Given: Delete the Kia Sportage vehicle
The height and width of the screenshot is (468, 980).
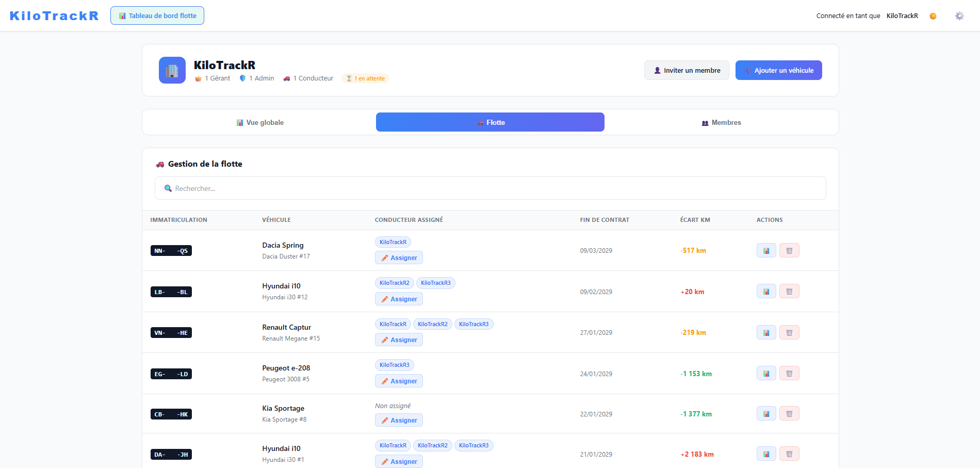Looking at the screenshot, I should pos(789,413).
